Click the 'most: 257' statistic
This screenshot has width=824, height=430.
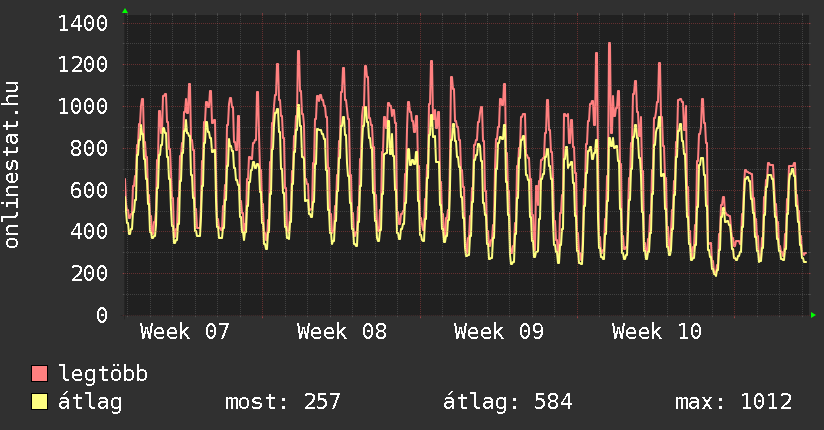click(282, 402)
